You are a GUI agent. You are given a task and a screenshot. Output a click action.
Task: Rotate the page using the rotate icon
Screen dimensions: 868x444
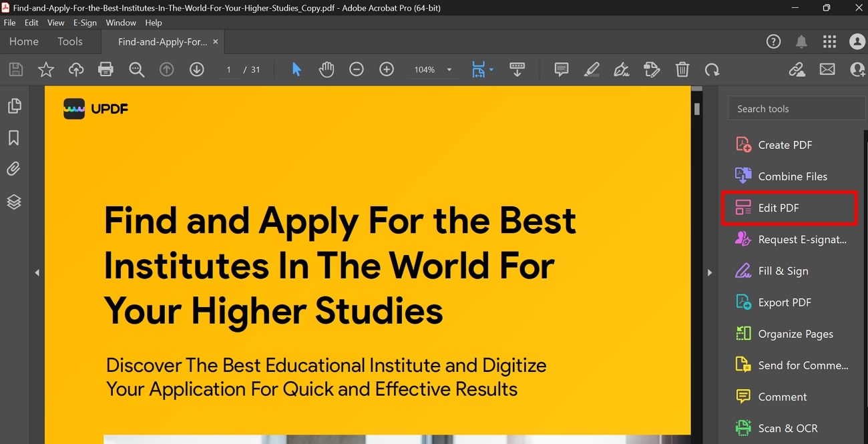712,69
